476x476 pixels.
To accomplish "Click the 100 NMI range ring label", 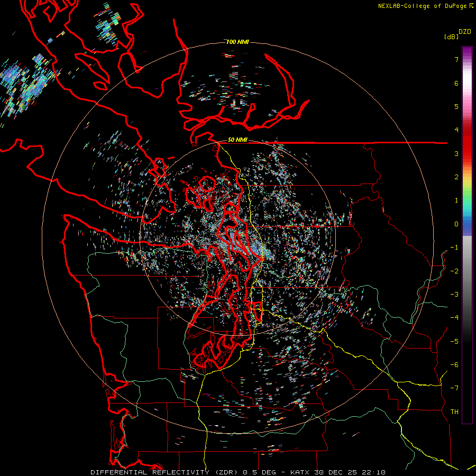I will [x=237, y=42].
